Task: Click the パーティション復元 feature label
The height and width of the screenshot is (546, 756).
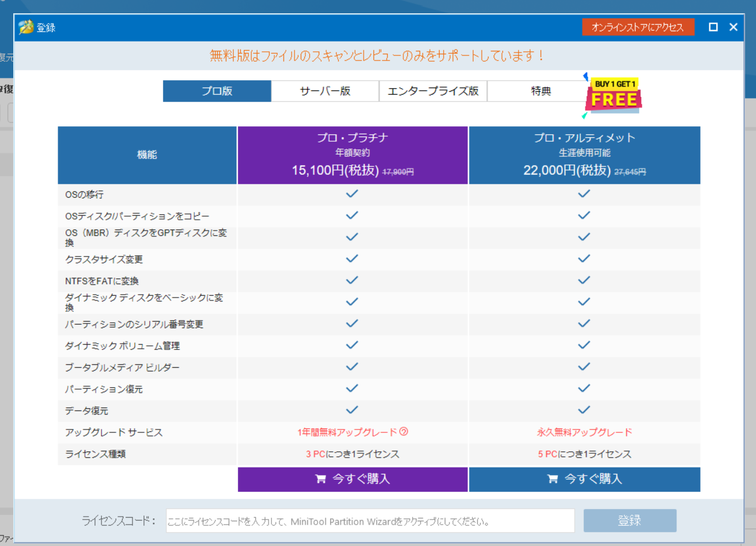Action: 104,389
